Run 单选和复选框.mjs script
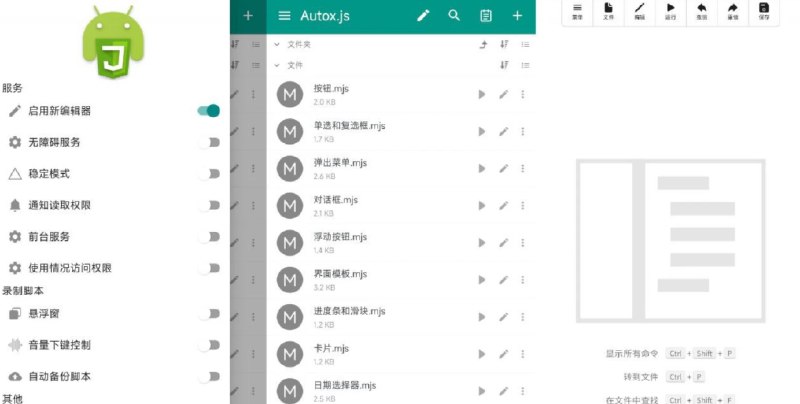Image resolution: width=800 pixels, height=404 pixels. point(481,132)
